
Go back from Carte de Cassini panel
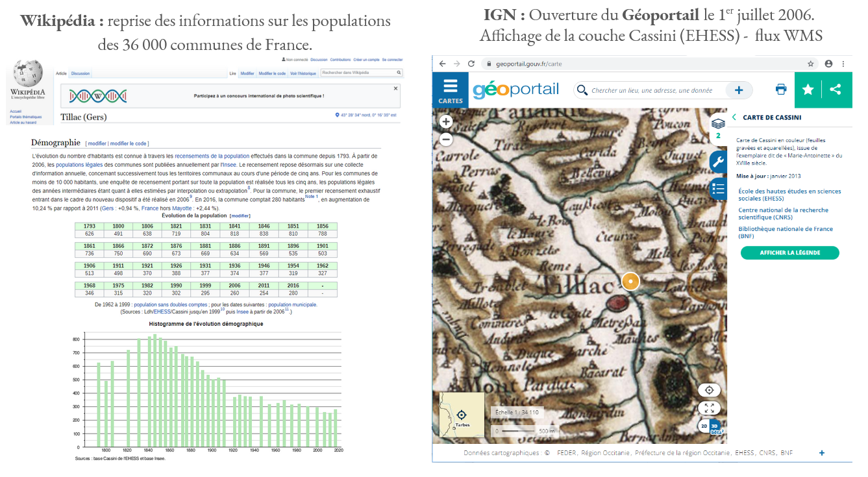pyautogui.click(x=734, y=117)
